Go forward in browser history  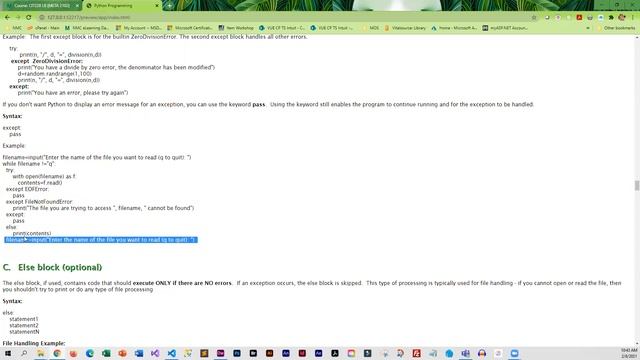point(18,18)
